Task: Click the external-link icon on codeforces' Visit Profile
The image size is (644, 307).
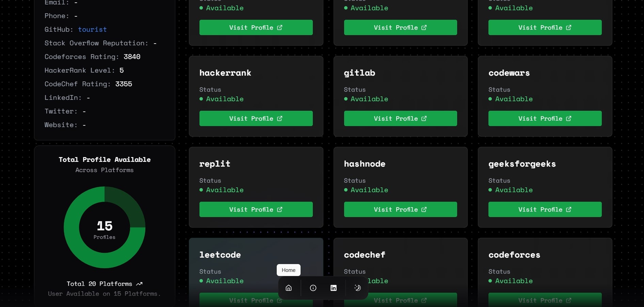Action: pyautogui.click(x=569, y=300)
